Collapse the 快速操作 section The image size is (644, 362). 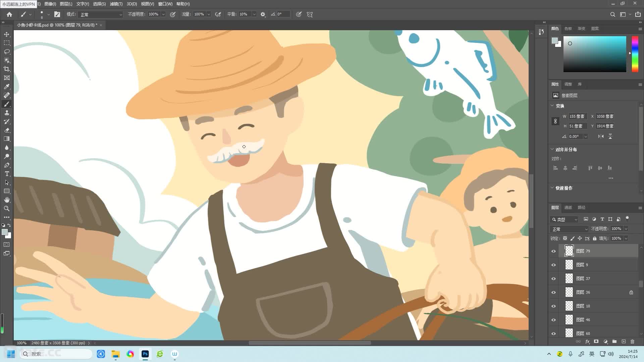pyautogui.click(x=552, y=188)
